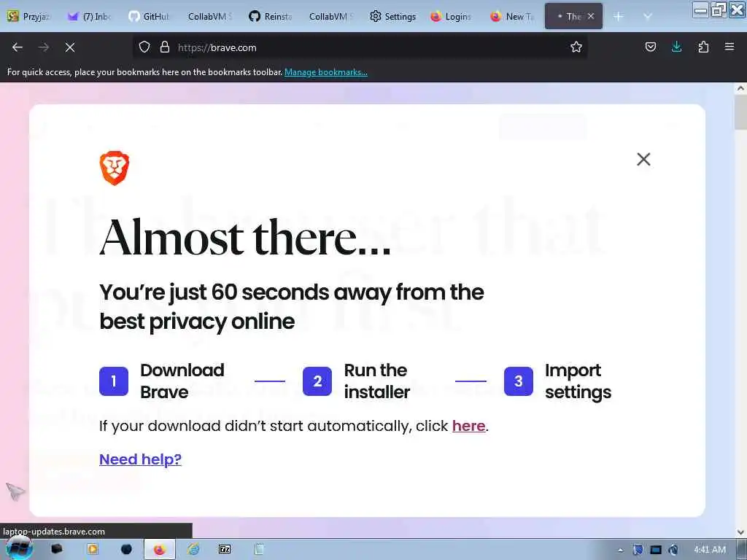747x560 pixels.
Task: Click the 4:41 AM taskbar clock
Action: point(710,550)
